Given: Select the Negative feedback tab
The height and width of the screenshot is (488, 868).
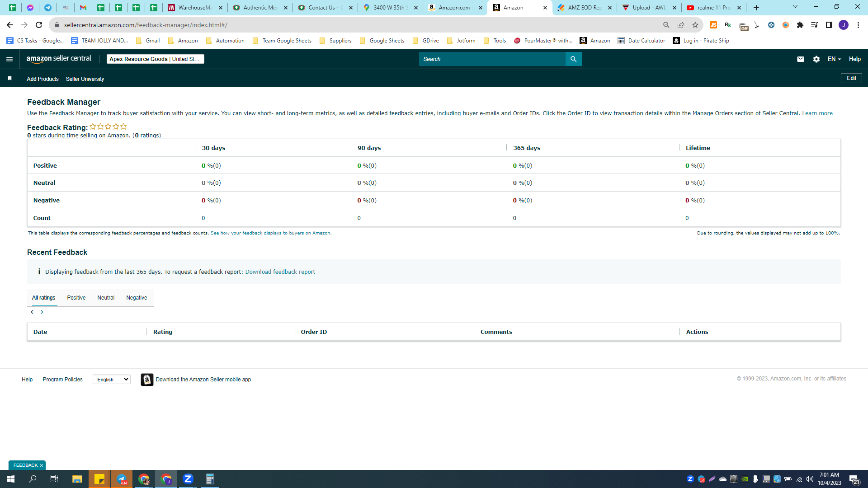Looking at the screenshot, I should [x=137, y=298].
